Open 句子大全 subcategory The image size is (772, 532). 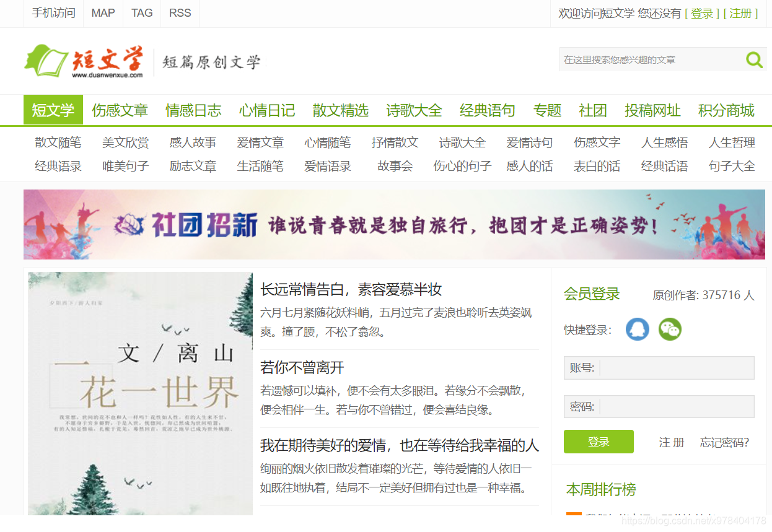(x=732, y=166)
